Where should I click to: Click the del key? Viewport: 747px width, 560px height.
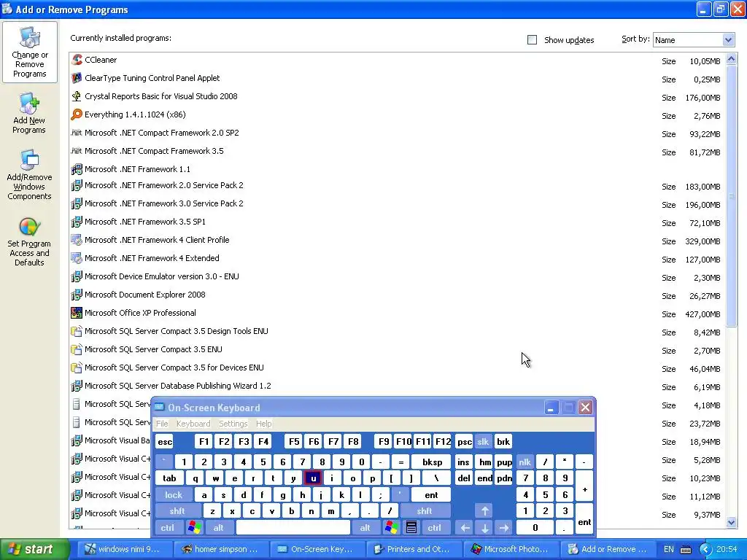click(x=464, y=478)
